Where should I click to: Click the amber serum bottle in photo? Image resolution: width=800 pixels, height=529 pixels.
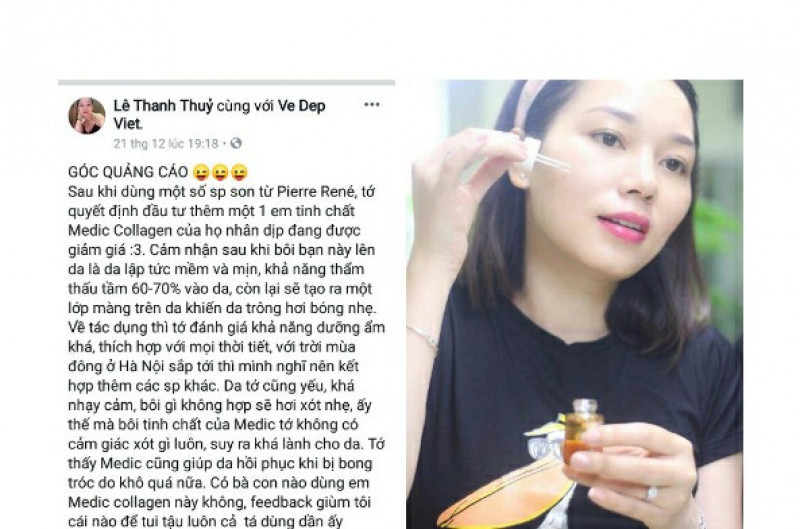point(582,430)
